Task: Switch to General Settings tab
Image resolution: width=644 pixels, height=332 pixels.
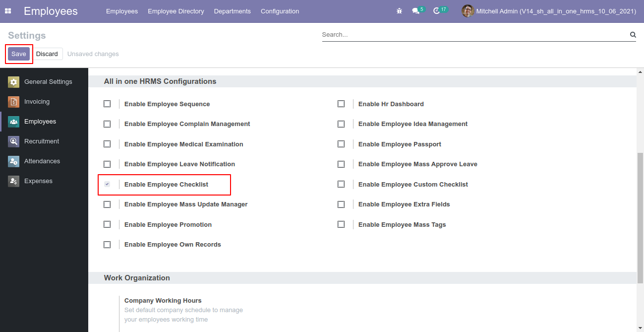Action: click(x=44, y=82)
